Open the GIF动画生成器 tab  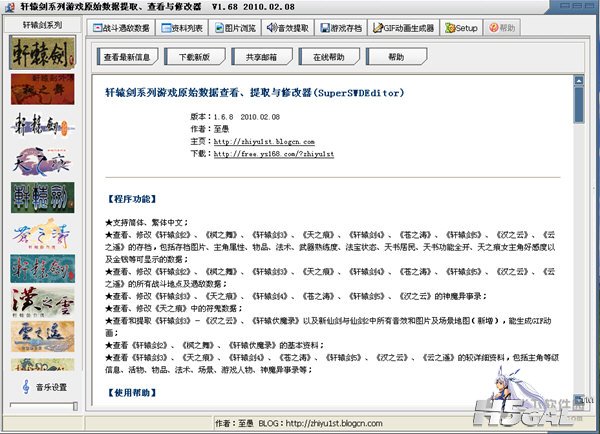403,28
